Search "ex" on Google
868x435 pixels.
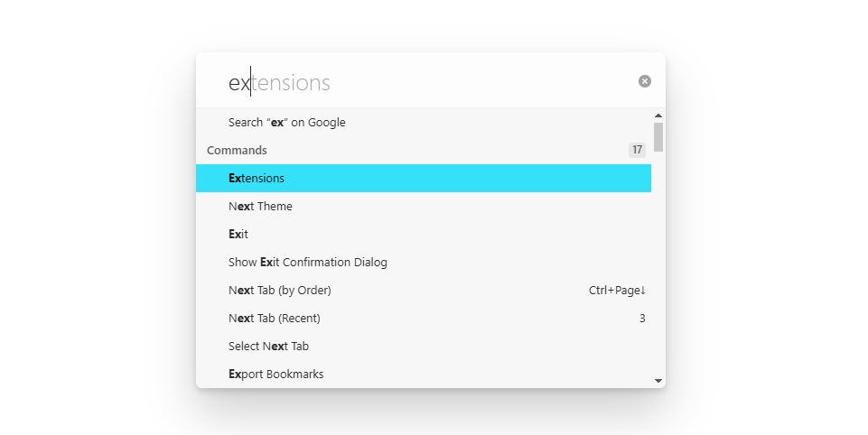coord(286,123)
